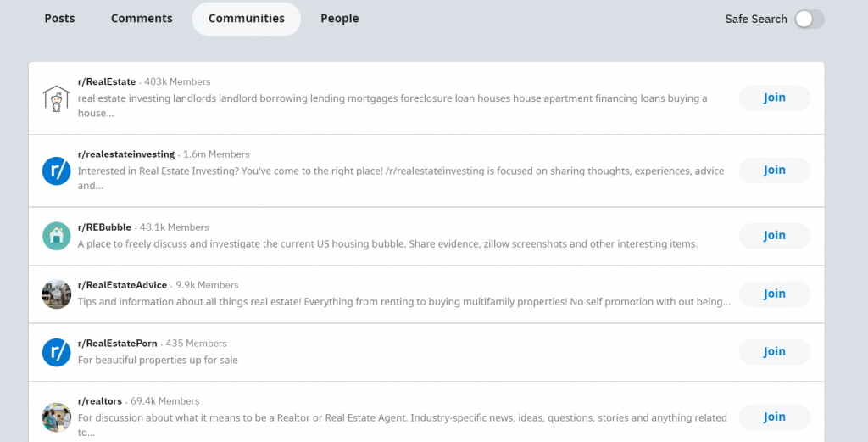Switch to the Posts tab
868x442 pixels.
(x=59, y=19)
